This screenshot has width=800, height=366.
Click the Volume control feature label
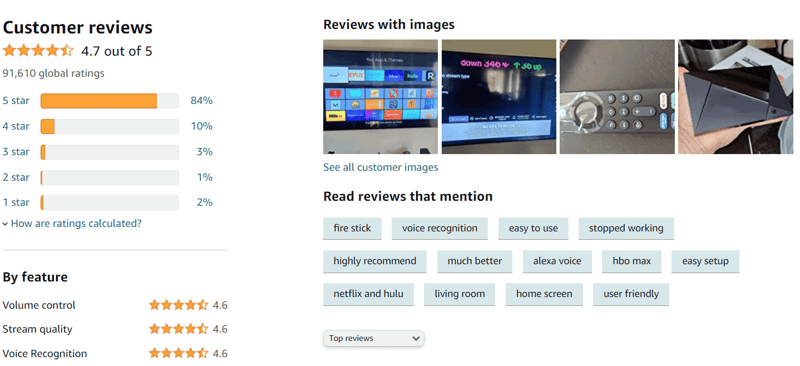click(39, 305)
